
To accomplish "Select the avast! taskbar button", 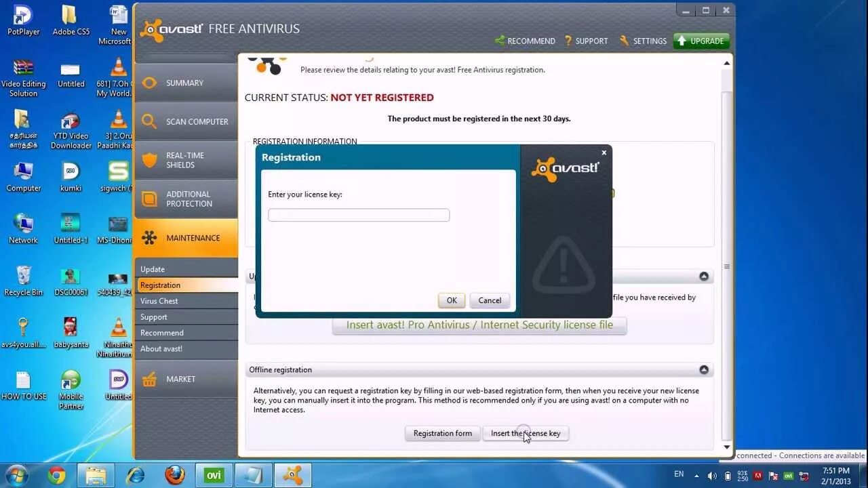I will (x=292, y=476).
